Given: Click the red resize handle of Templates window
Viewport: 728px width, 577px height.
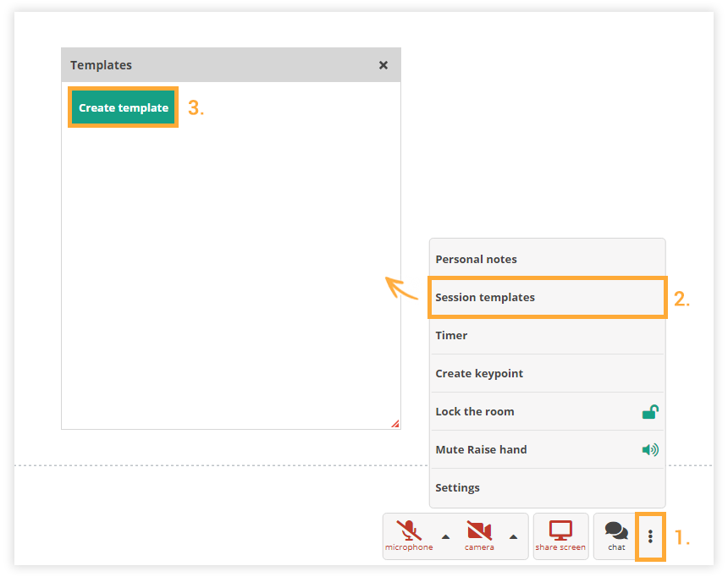Looking at the screenshot, I should (395, 423).
